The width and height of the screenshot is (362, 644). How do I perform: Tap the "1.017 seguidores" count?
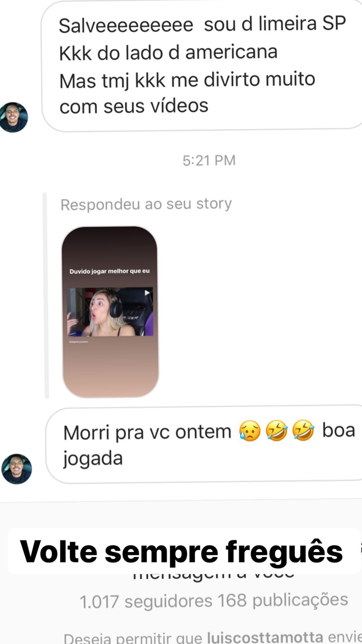146,601
